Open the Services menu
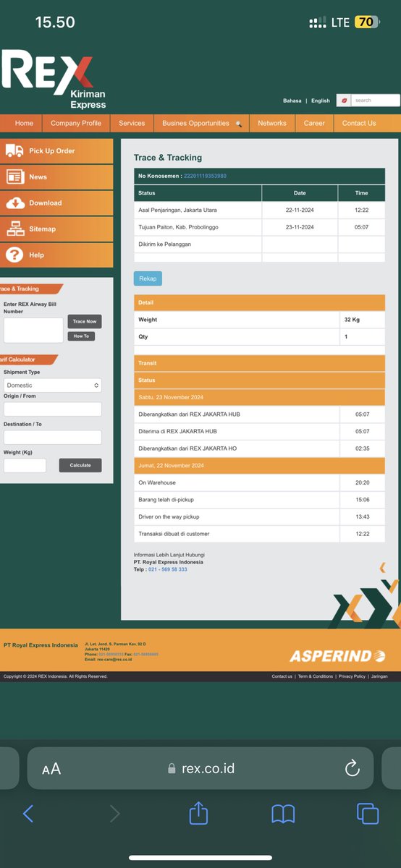 132,123
